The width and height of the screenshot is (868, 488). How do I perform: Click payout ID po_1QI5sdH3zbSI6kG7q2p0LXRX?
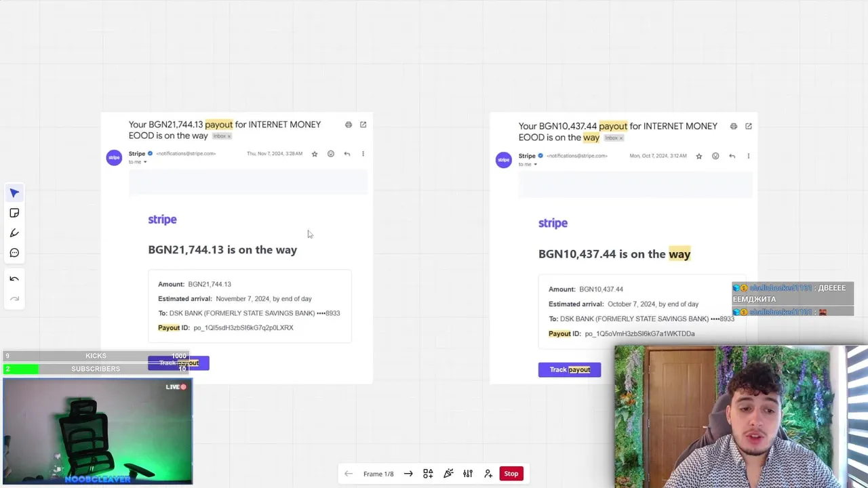pyautogui.click(x=243, y=328)
